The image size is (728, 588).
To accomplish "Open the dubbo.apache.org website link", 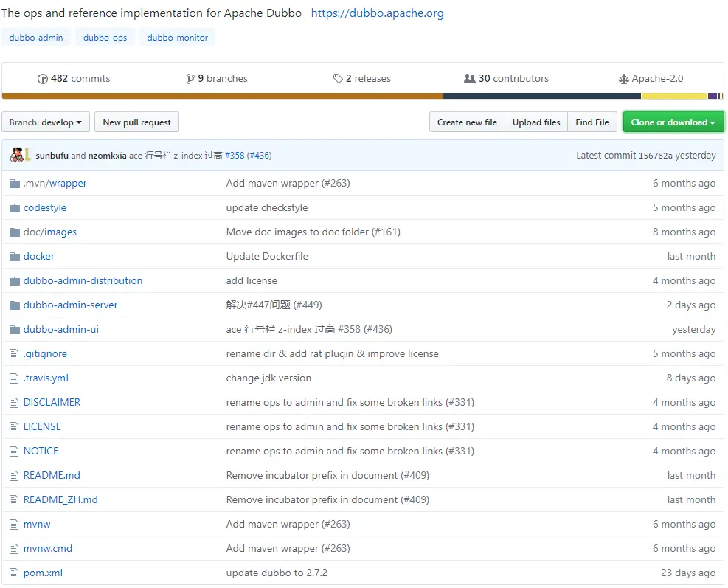I will click(378, 13).
